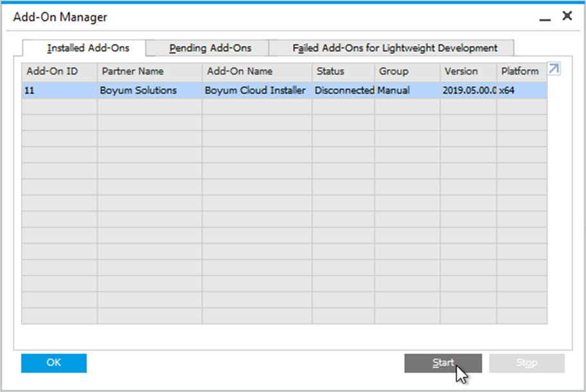The width and height of the screenshot is (586, 392).
Task: Open the table expand arrow icon
Action: click(554, 69)
